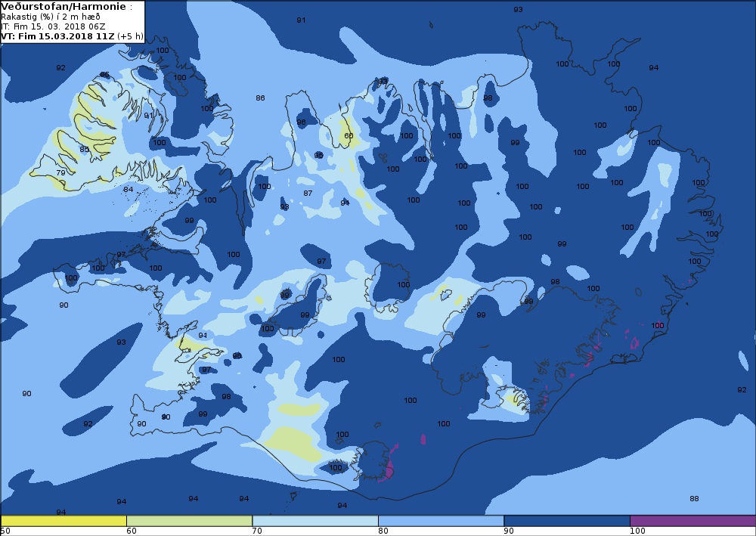Select the 'IT: Fim 15. 03. 2018 06Z' line
Viewport: 756px width, 536px height.
(x=53, y=26)
